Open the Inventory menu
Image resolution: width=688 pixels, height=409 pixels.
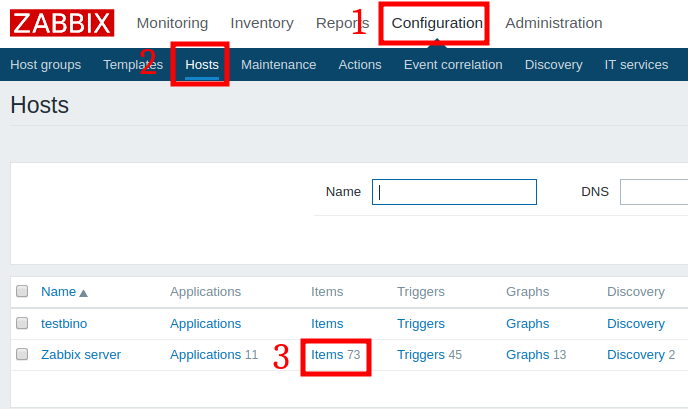(262, 23)
